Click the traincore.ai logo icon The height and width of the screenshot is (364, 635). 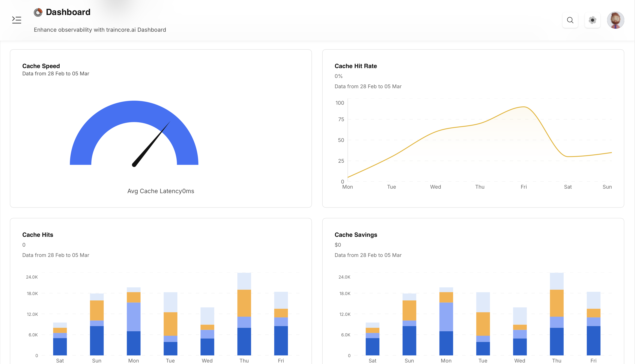pyautogui.click(x=38, y=12)
